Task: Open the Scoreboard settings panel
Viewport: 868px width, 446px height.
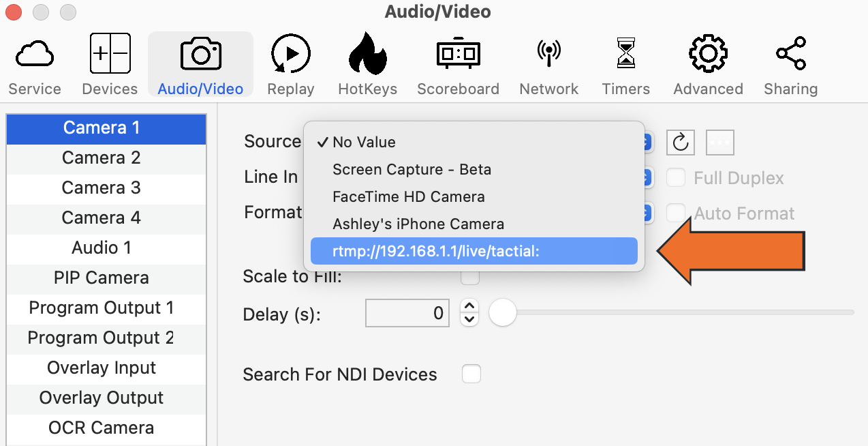Action: (x=458, y=63)
